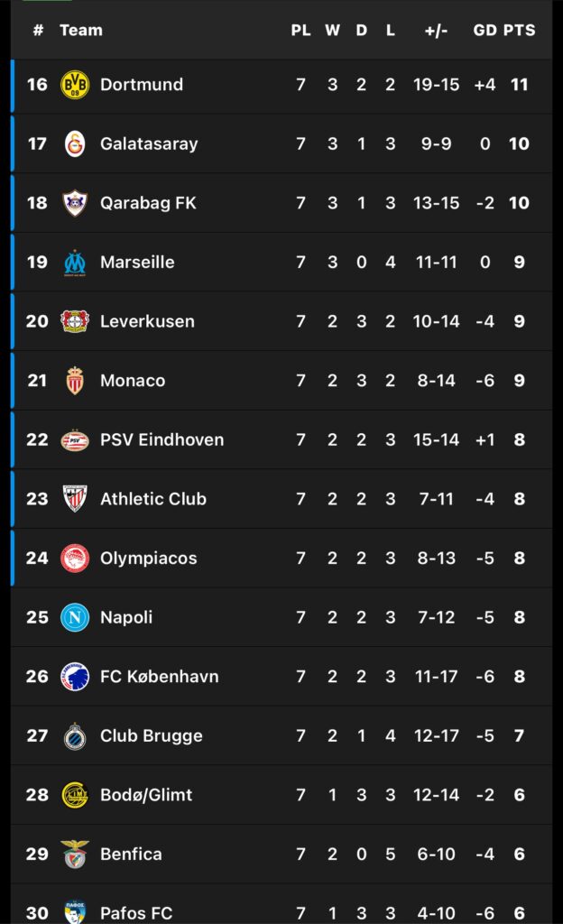Open the Monaco club crest icon
The image size is (563, 924).
click(75, 381)
